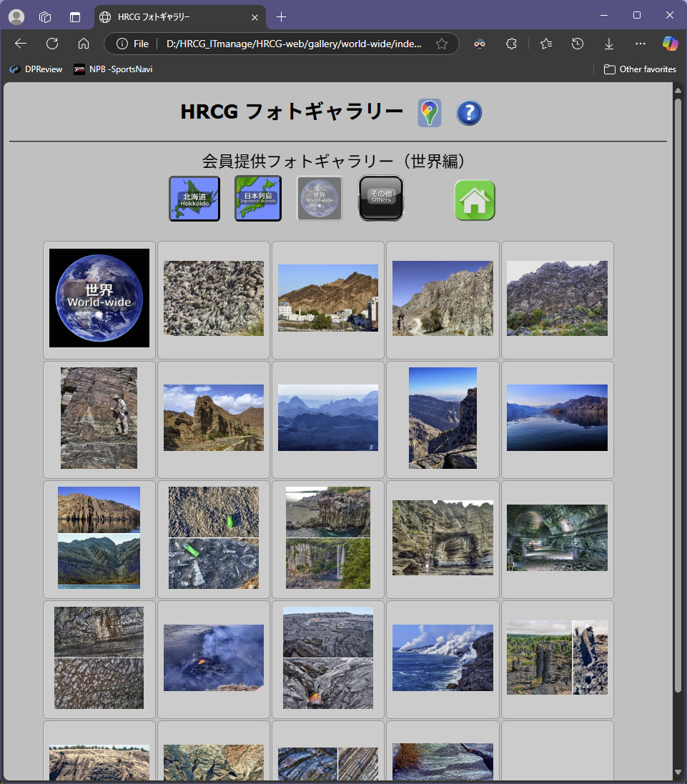
Task: Open workspaces icon in title bar
Action: (45, 17)
